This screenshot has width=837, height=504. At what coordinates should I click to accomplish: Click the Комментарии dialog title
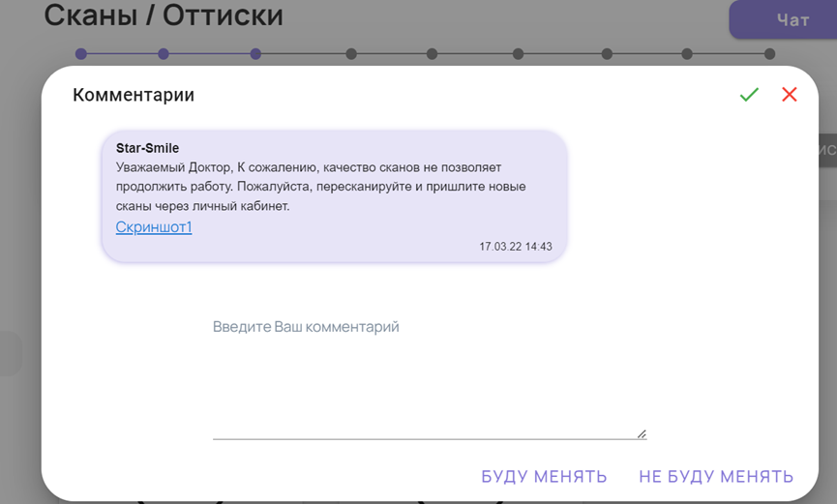[134, 95]
